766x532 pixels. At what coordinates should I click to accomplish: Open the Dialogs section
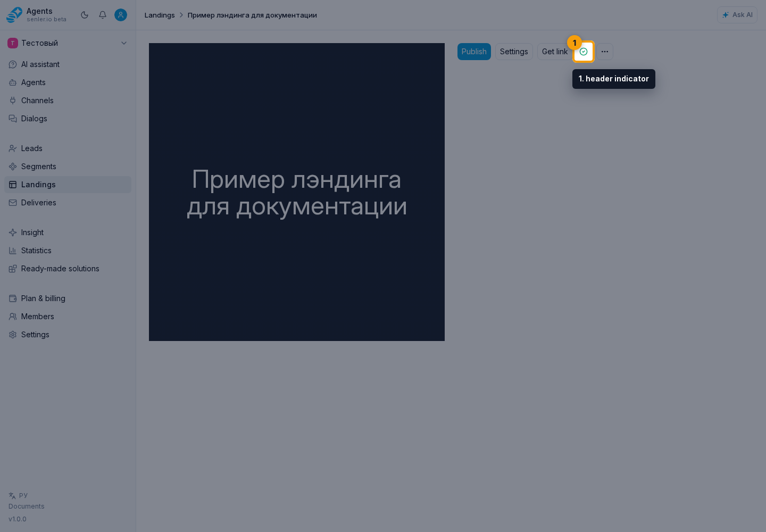pos(68,119)
